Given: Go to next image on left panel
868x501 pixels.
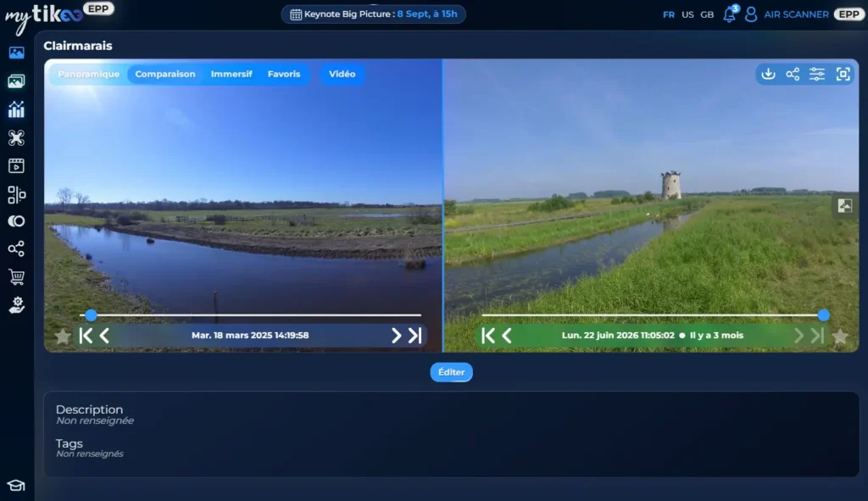Looking at the screenshot, I should [396, 336].
